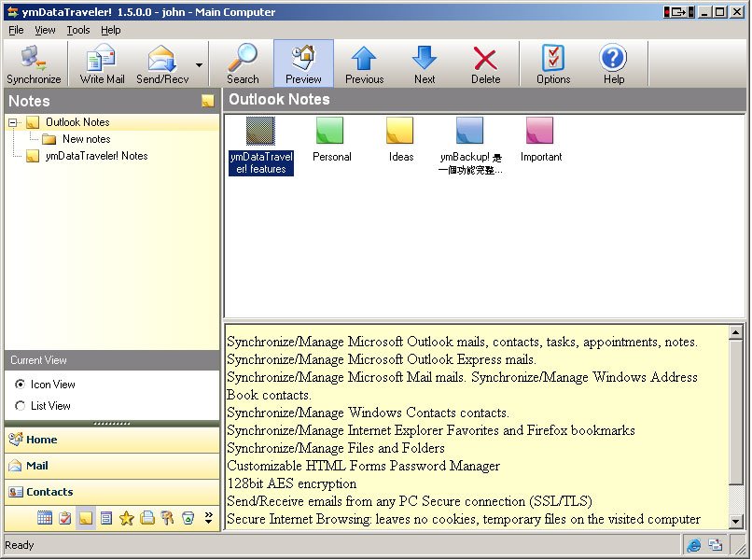
Task: Open the View menu
Action: pos(45,30)
